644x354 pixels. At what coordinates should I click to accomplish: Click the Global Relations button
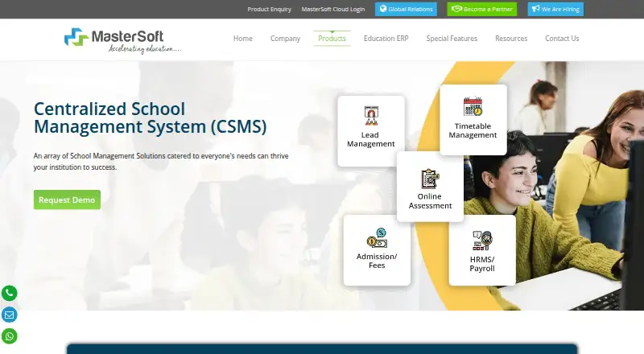[406, 9]
